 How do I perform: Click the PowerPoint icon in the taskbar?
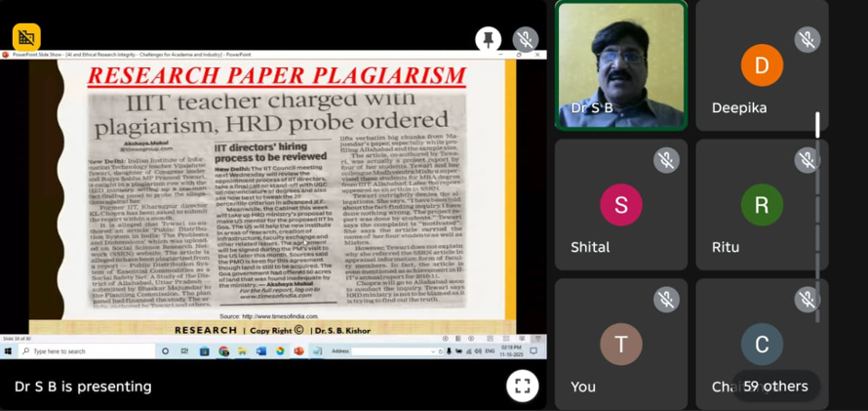click(298, 350)
